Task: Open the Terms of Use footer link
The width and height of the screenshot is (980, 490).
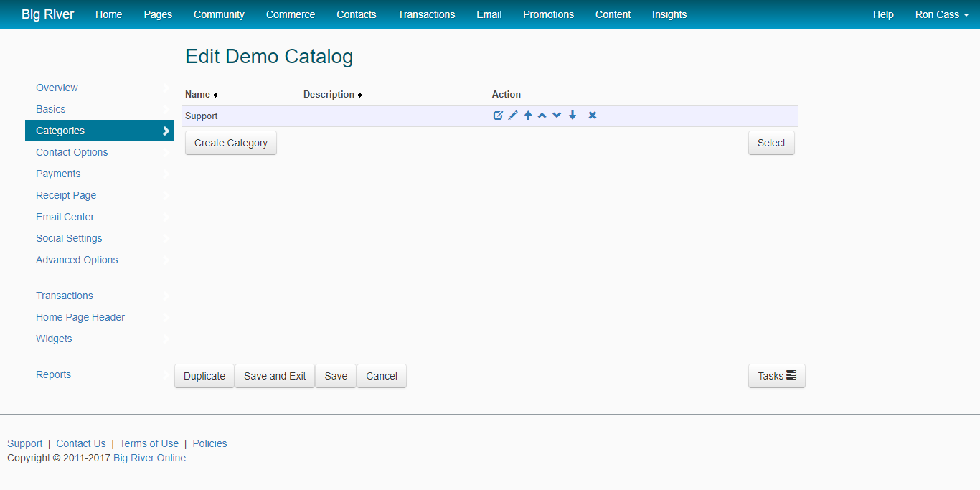Action: [149, 443]
